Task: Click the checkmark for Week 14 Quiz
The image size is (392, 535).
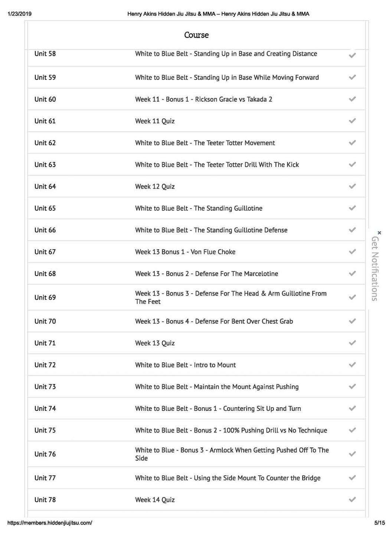Action: click(352, 500)
